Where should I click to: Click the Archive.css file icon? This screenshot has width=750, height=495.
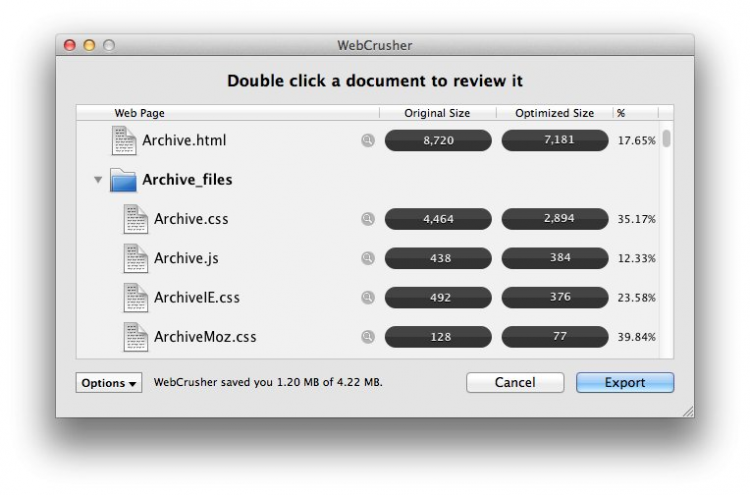(136, 219)
